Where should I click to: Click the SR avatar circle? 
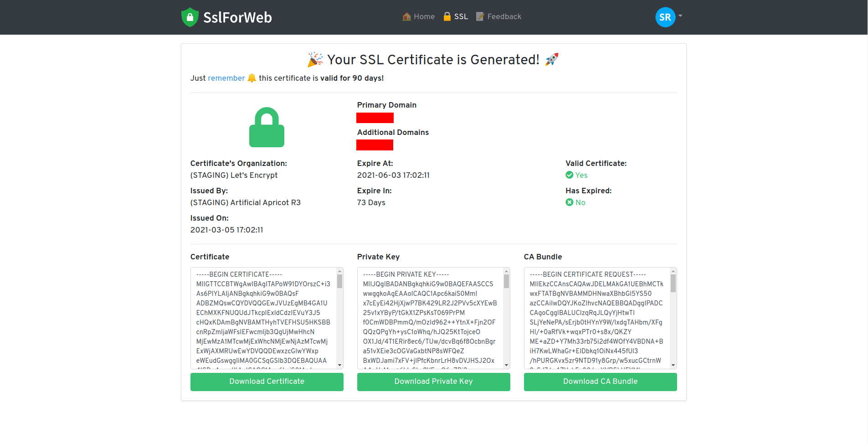click(664, 17)
